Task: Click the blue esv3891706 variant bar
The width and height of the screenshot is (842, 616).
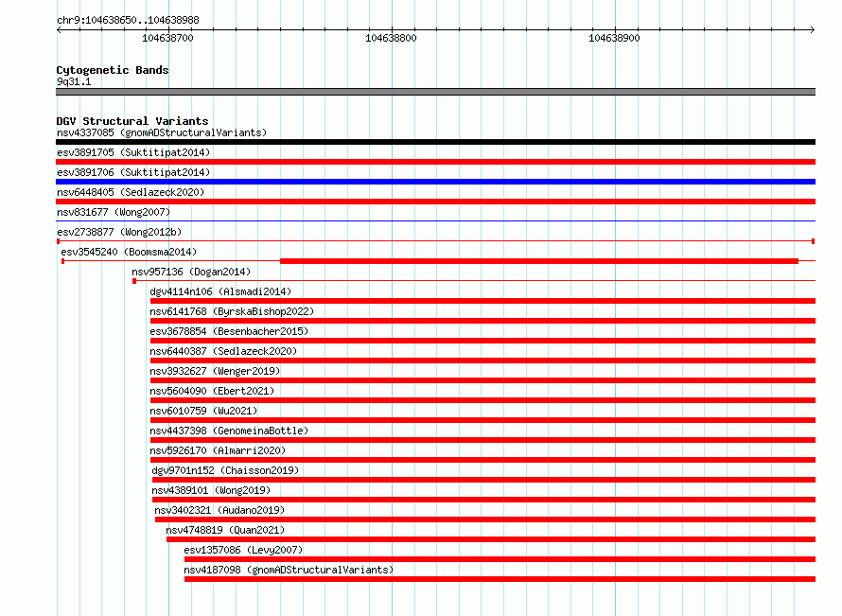Action: tap(435, 182)
